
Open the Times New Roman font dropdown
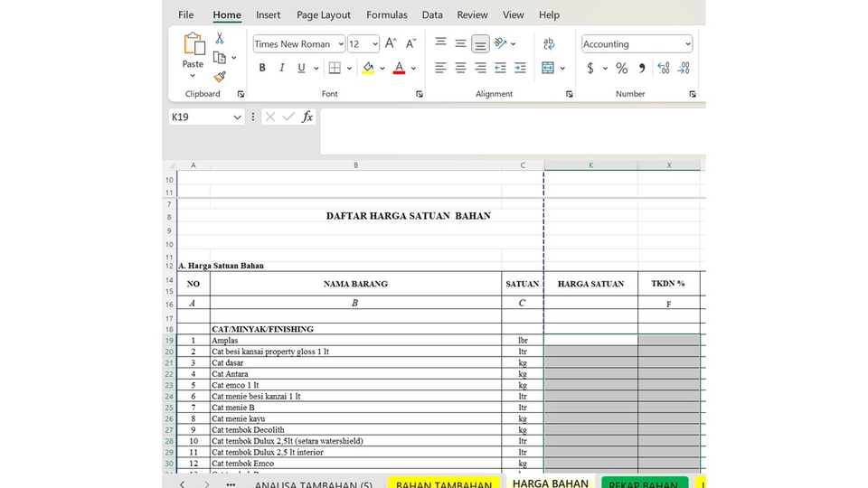click(341, 44)
